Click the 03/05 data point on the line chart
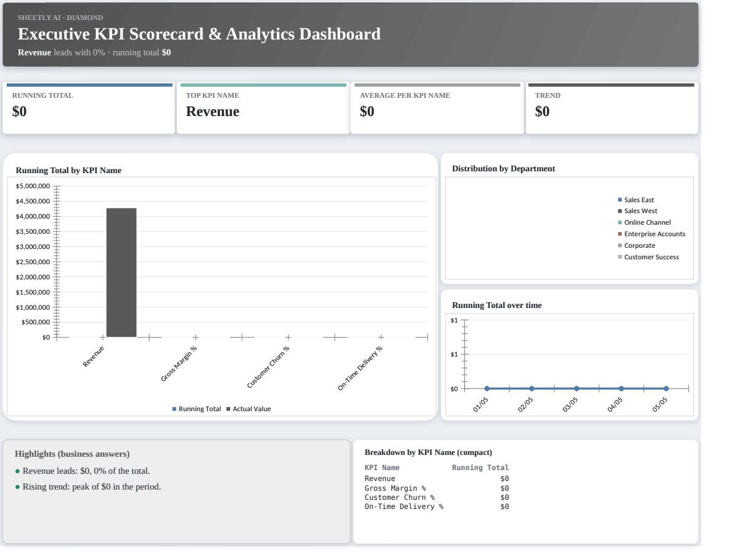 click(577, 388)
